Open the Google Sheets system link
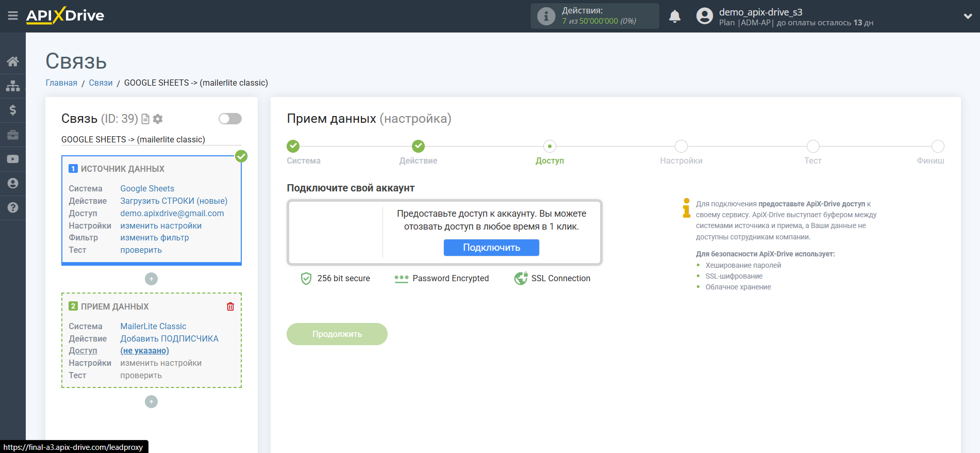The height and width of the screenshot is (453, 980). coord(147,189)
